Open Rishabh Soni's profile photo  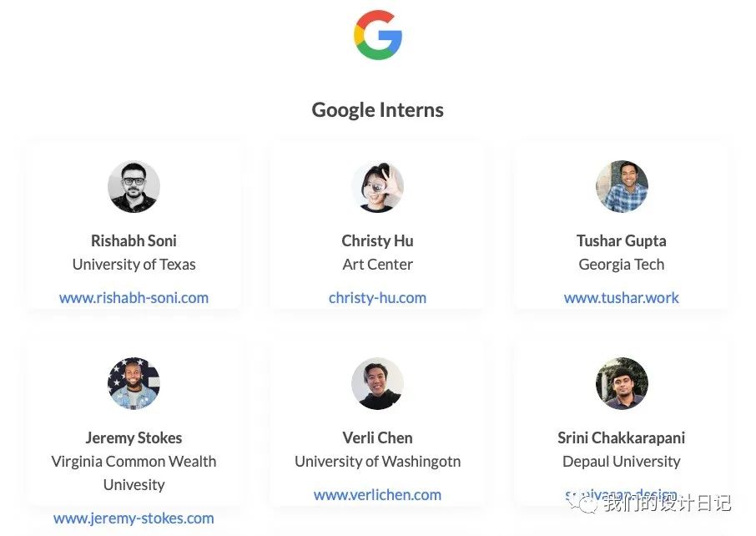pyautogui.click(x=134, y=187)
